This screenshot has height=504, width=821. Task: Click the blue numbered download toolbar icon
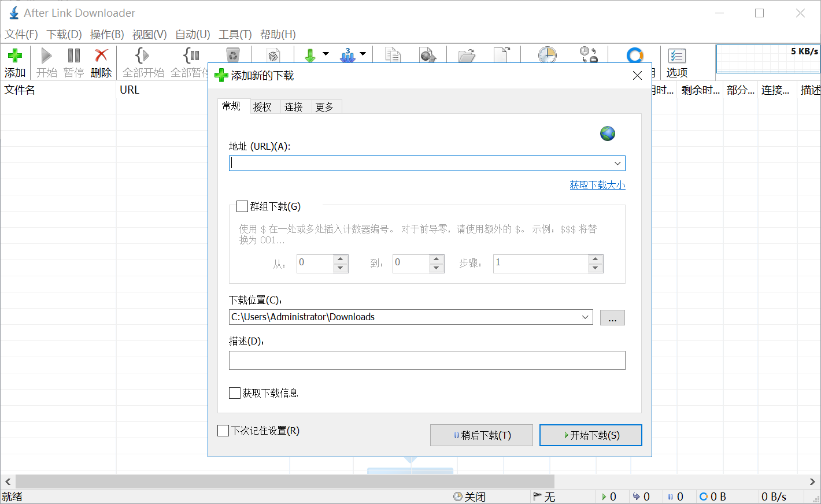[x=347, y=55]
